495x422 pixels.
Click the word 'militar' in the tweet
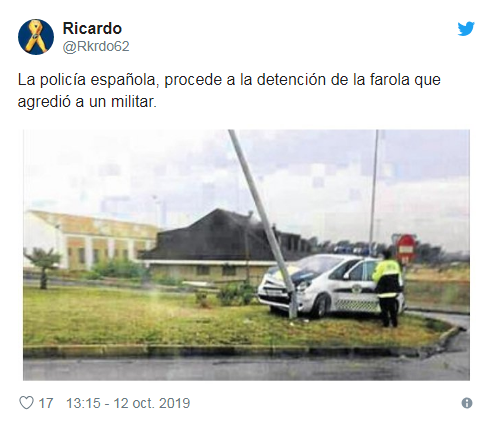(x=134, y=101)
